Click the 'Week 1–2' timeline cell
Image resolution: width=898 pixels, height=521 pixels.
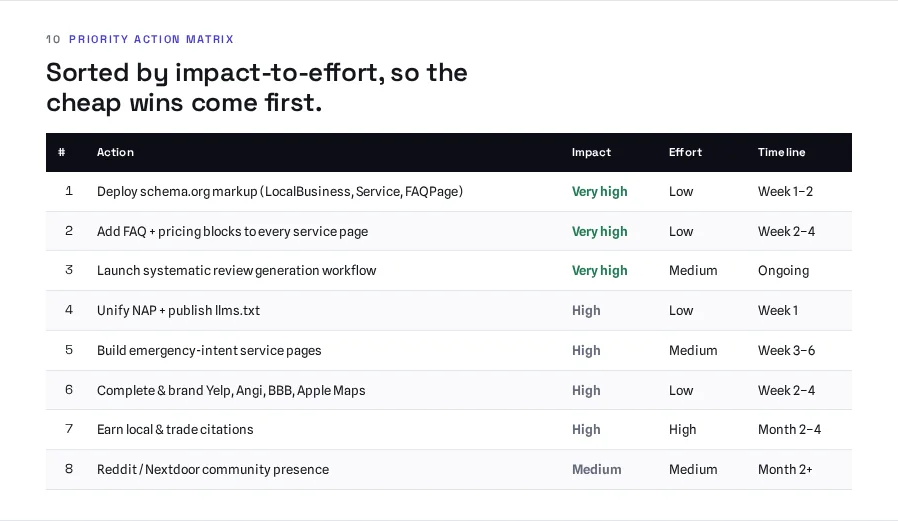(785, 191)
